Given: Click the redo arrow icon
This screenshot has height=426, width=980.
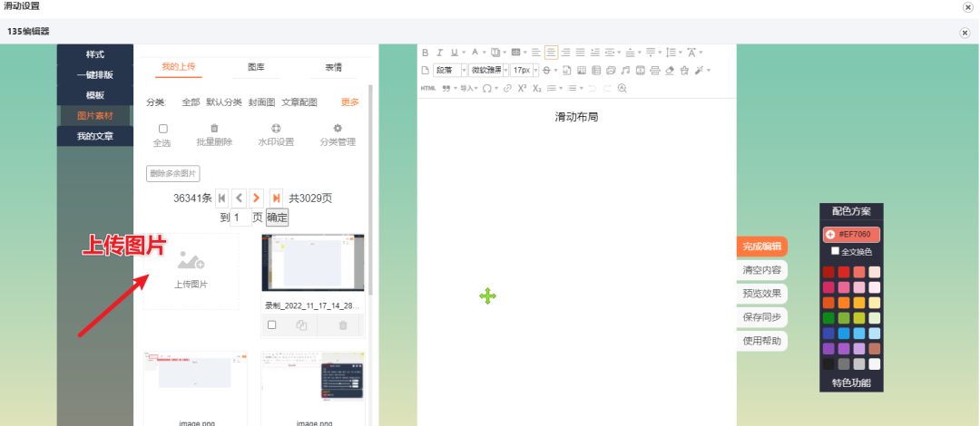Looking at the screenshot, I should click(x=607, y=88).
